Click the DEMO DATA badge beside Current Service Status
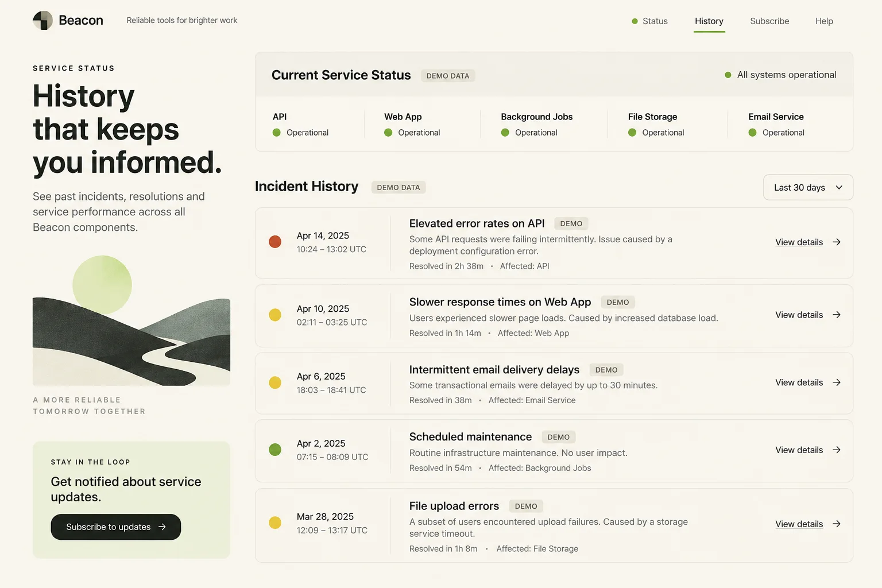The image size is (882, 588). tap(448, 76)
